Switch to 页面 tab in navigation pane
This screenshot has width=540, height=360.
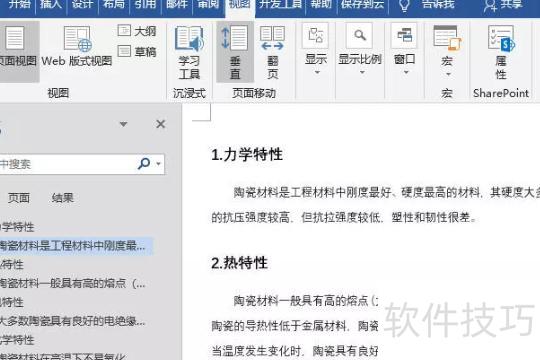point(19,198)
